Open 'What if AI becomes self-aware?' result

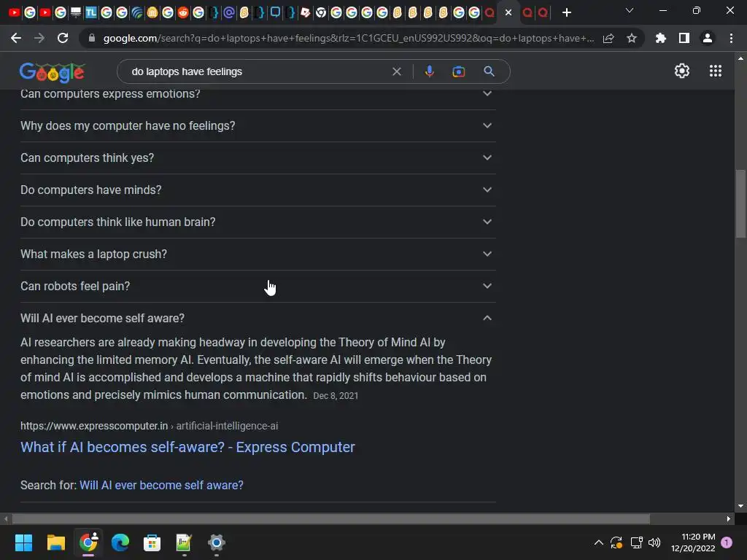[187, 447]
